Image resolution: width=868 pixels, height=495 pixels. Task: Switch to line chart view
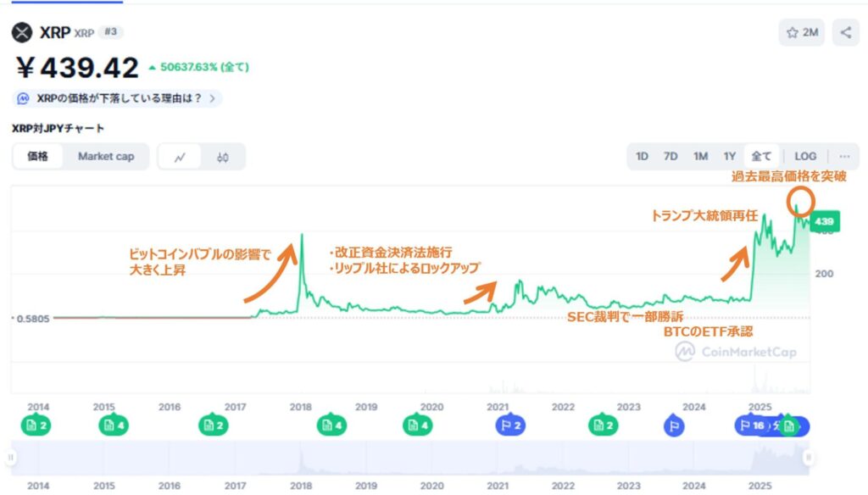180,157
